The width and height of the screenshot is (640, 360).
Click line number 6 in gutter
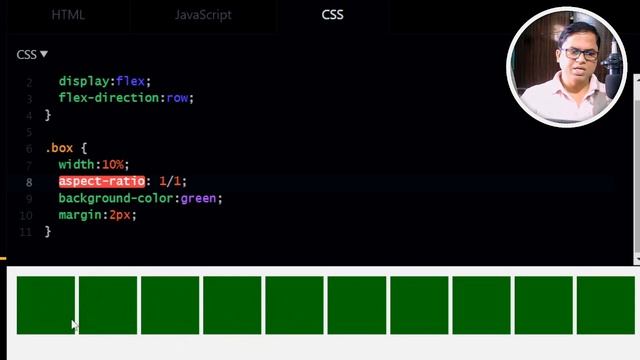coord(29,149)
